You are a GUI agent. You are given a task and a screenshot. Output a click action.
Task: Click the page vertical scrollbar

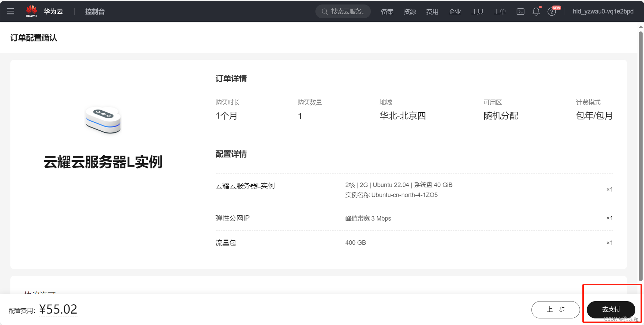641,156
